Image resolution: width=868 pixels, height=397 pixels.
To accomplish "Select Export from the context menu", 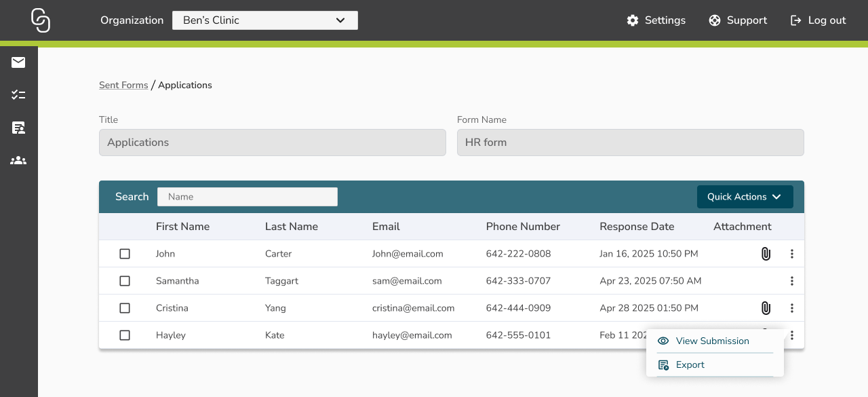I will pos(690,365).
